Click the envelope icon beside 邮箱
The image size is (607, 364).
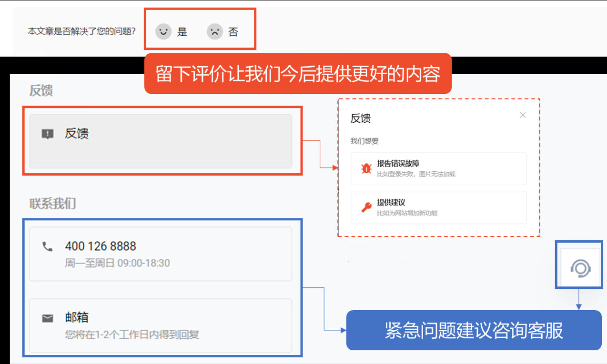(48, 318)
